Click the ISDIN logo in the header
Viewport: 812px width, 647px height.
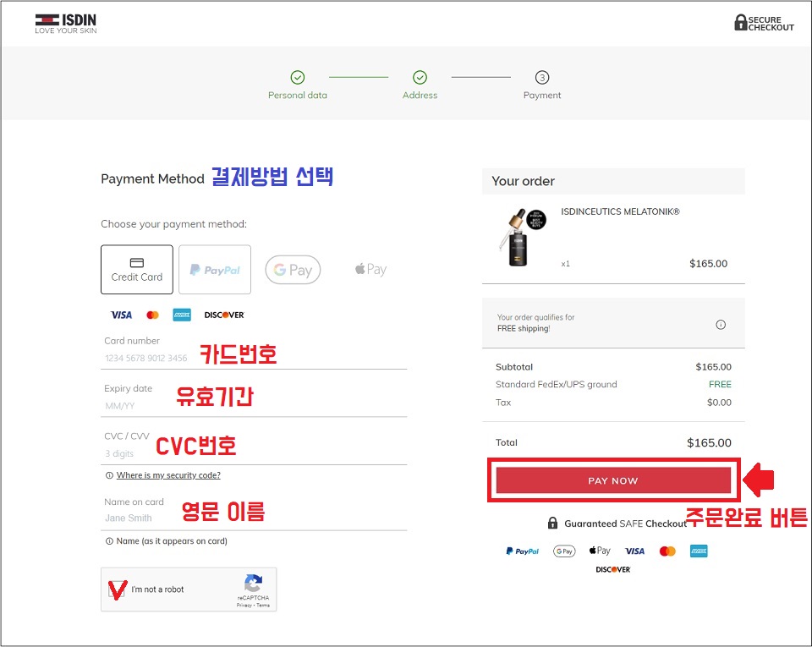66,24
